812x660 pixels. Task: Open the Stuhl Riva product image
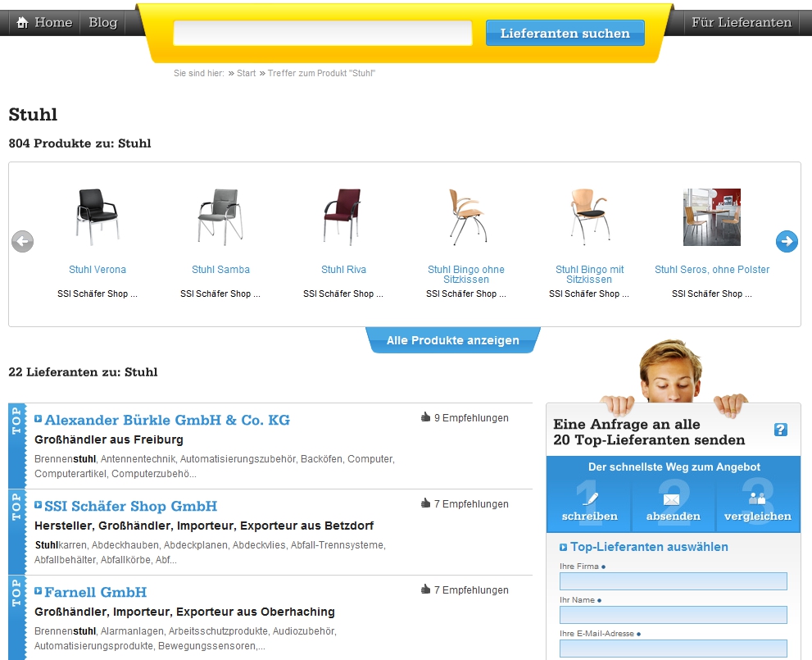tap(343, 217)
